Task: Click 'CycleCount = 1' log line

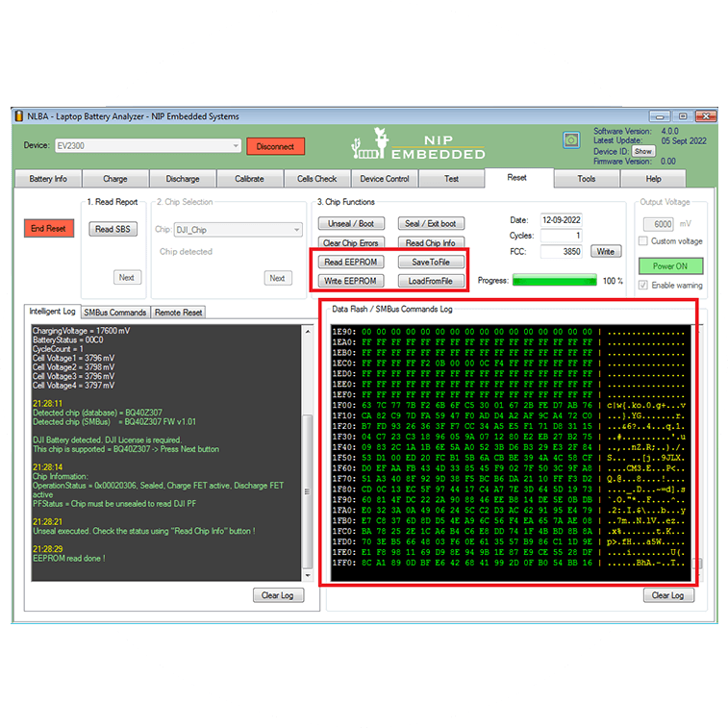Action: point(58,349)
